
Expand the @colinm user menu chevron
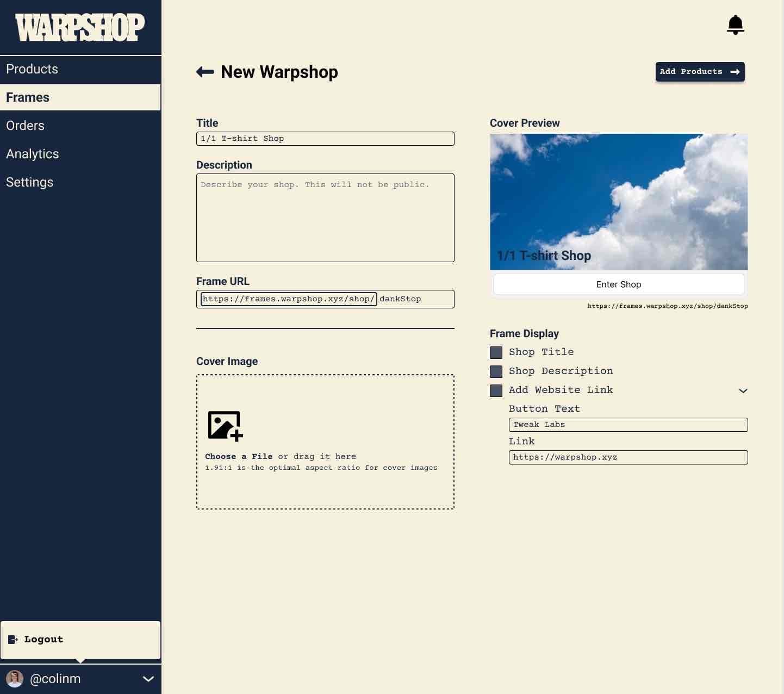pyautogui.click(x=148, y=679)
